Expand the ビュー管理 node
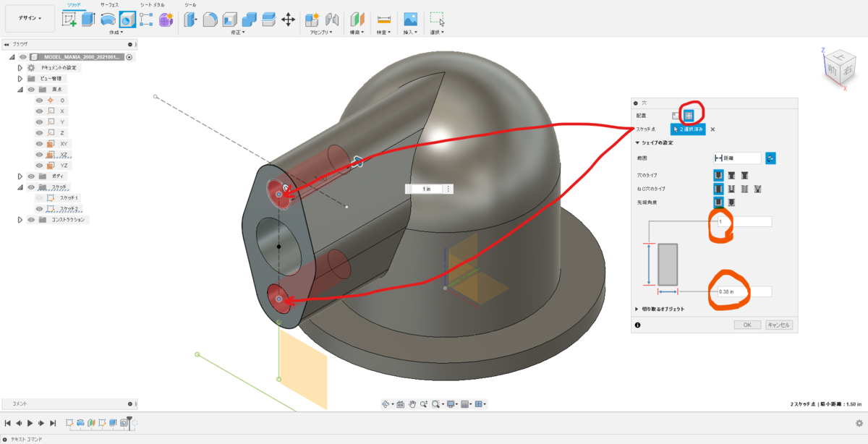Screen dimensions: 868x444 20,79
